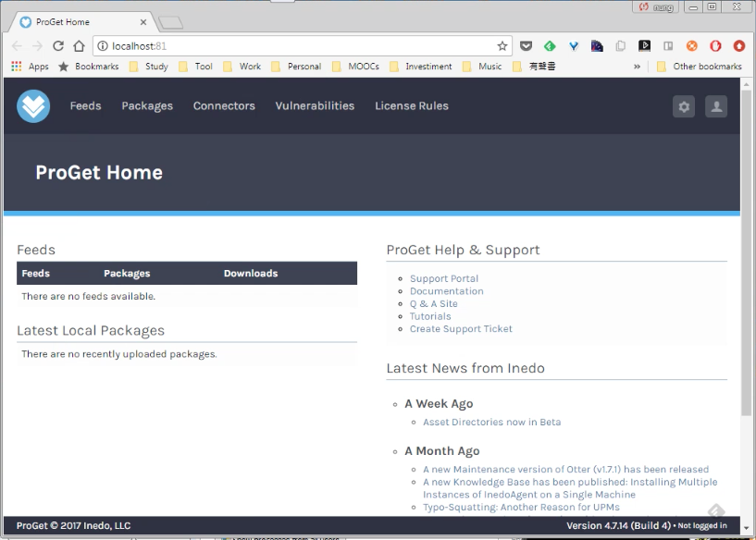Click the browser forward arrow

[x=37, y=46]
